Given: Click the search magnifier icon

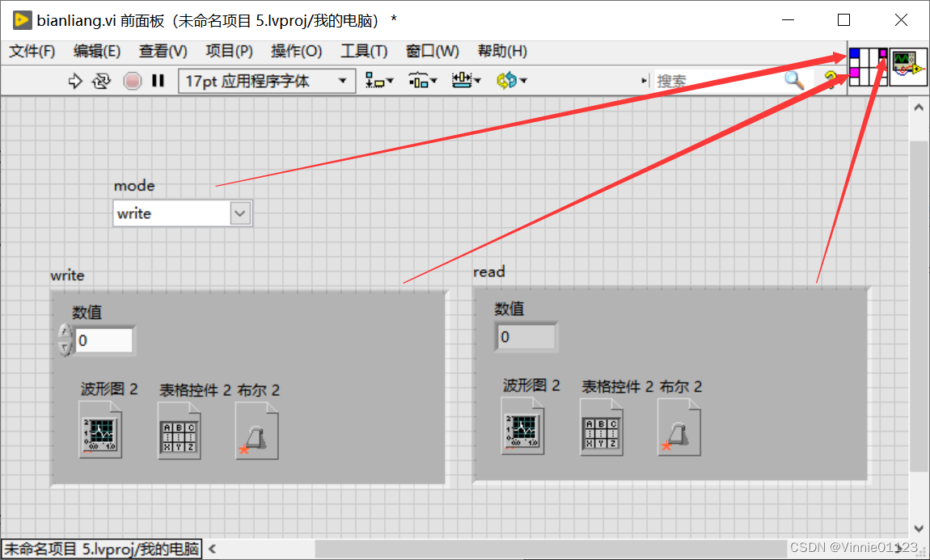Looking at the screenshot, I should [794, 80].
